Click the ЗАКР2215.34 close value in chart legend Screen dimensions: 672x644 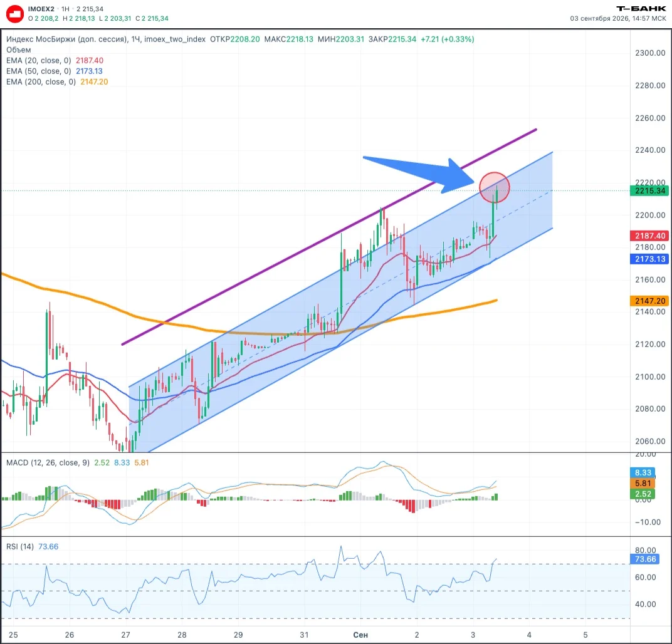click(x=392, y=39)
